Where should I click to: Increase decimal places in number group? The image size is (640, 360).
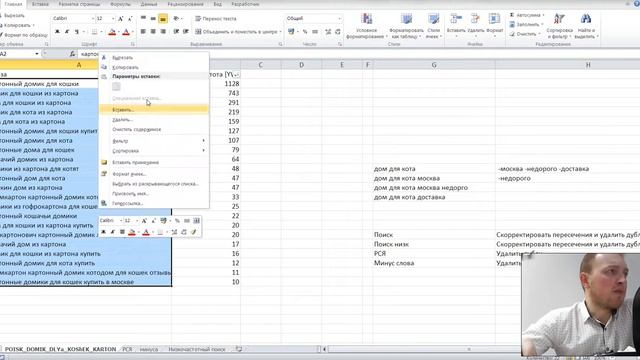(328, 31)
